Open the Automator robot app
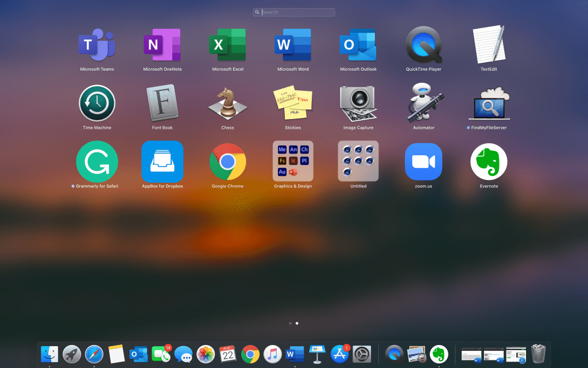Viewport: 588px width, 368px height. [424, 103]
